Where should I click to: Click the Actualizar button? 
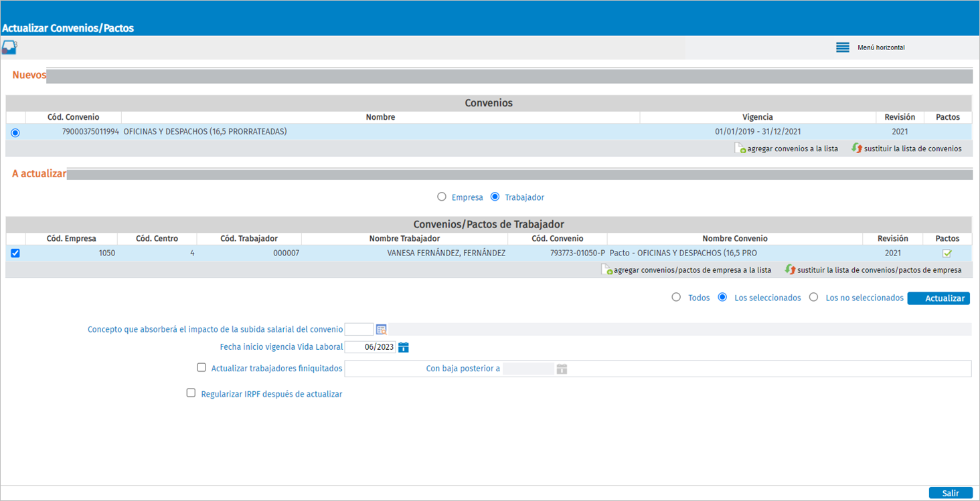938,298
